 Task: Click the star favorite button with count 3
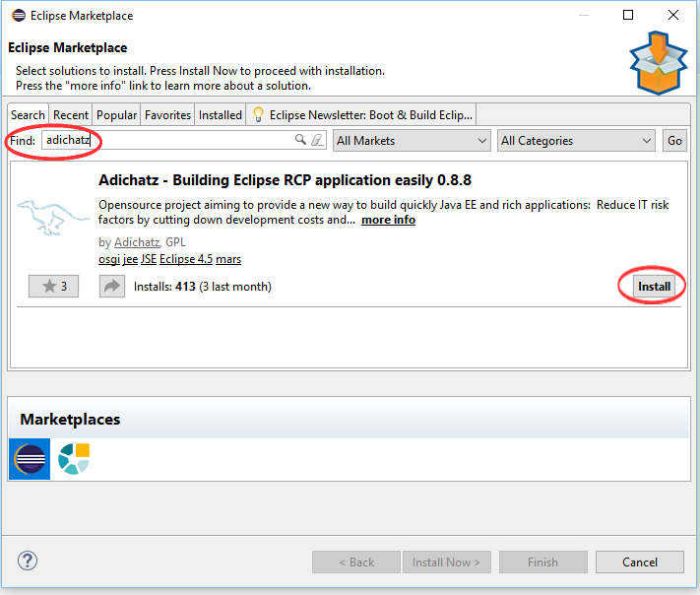[x=54, y=287]
